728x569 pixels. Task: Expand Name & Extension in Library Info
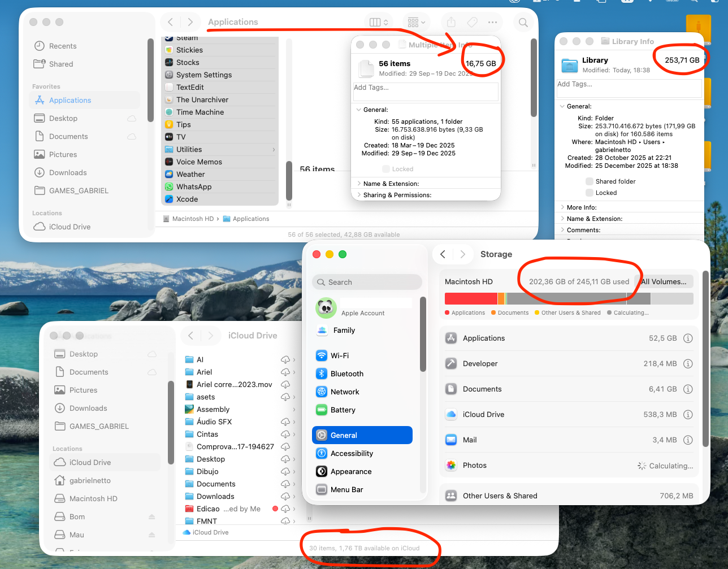562,219
